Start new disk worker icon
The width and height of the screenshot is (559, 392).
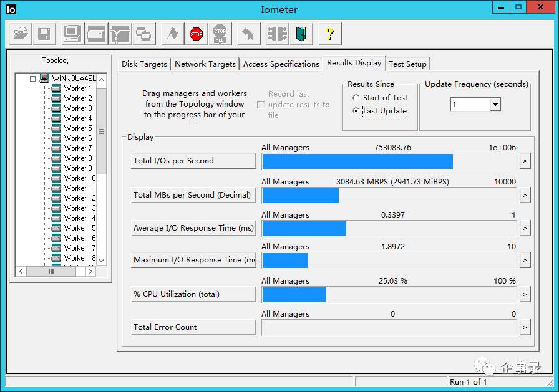[96, 34]
